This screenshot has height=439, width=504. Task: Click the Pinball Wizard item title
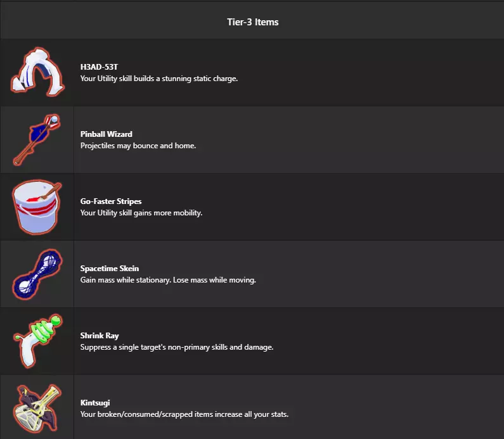[106, 134]
